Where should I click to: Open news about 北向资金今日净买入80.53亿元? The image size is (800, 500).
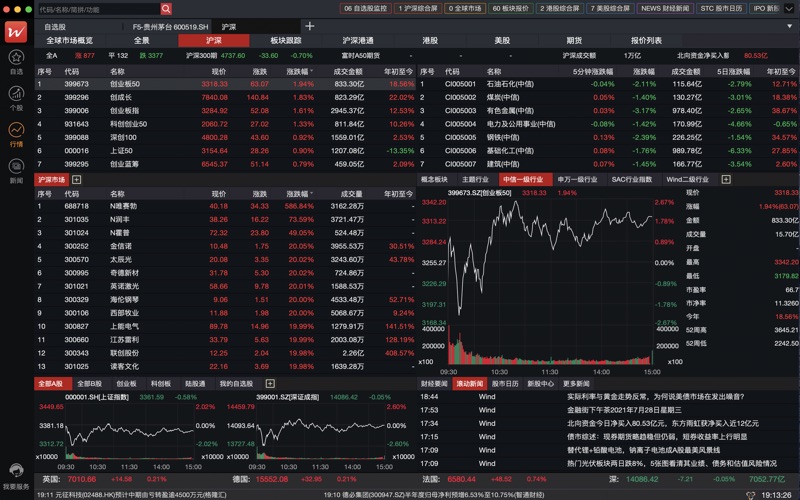click(x=662, y=423)
